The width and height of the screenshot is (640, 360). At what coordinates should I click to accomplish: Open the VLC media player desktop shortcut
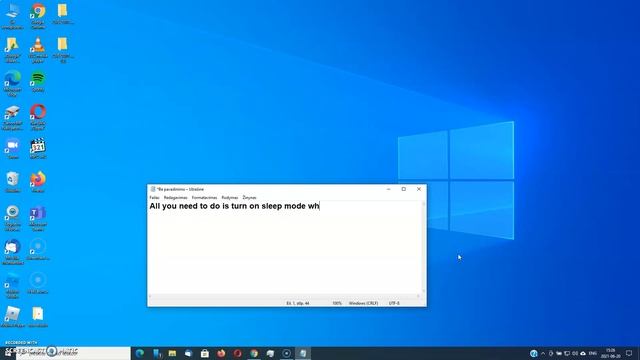[x=38, y=50]
